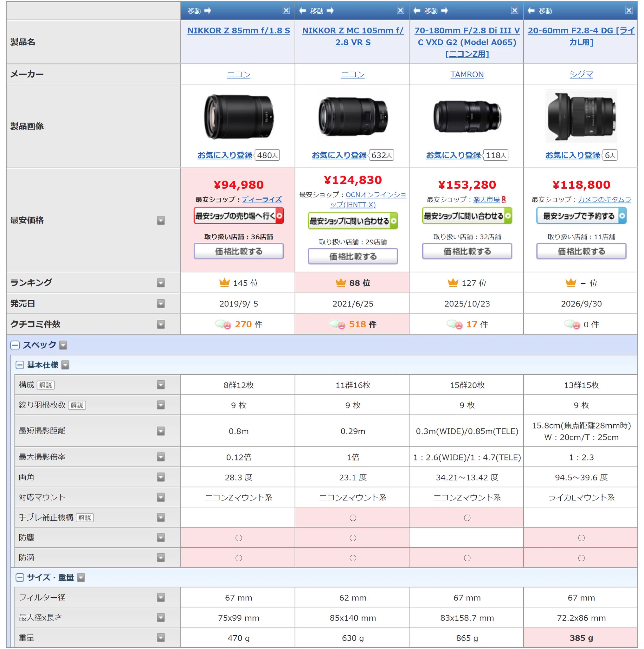This screenshot has height=649, width=644.
Task: Click 最安ショップに問い合わせる for TAMRON lens
Action: click(x=467, y=216)
